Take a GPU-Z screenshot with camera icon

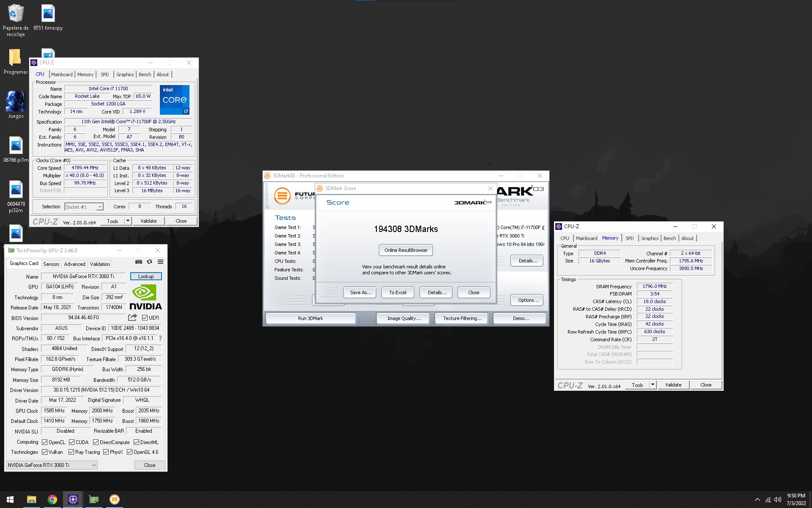[138, 262]
